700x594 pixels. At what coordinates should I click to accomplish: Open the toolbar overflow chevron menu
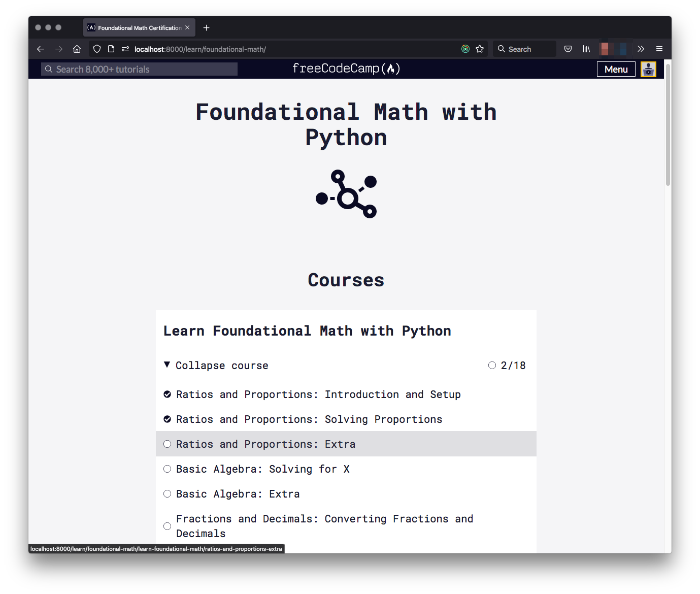(x=641, y=49)
